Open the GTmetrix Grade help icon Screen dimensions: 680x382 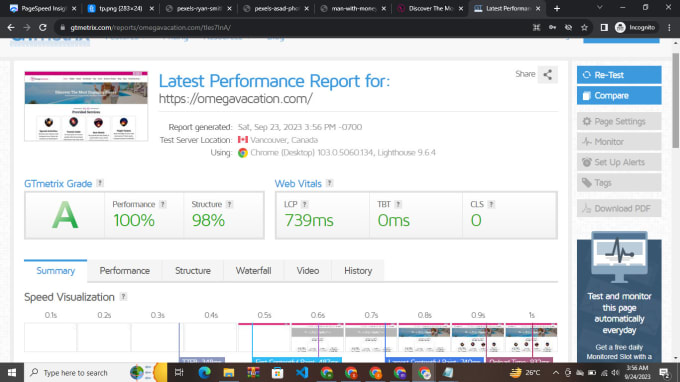pos(100,183)
